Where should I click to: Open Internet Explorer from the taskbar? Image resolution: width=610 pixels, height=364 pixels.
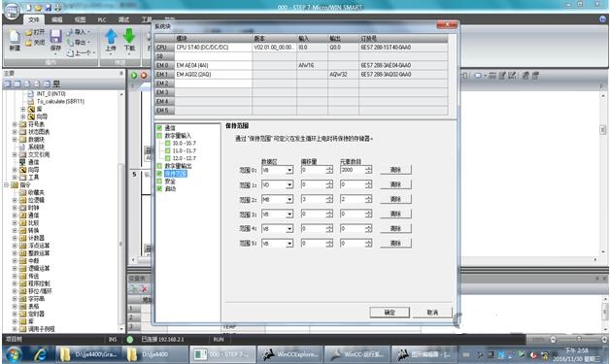(40, 354)
